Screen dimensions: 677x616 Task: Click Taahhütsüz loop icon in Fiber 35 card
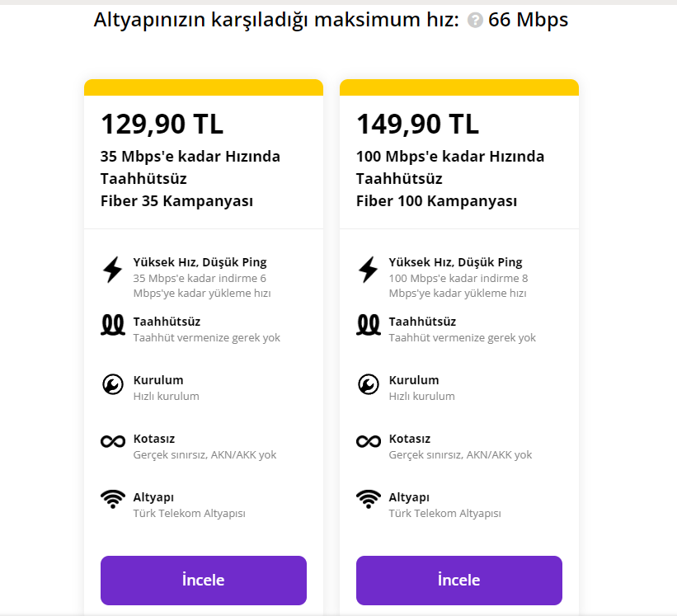(x=113, y=326)
